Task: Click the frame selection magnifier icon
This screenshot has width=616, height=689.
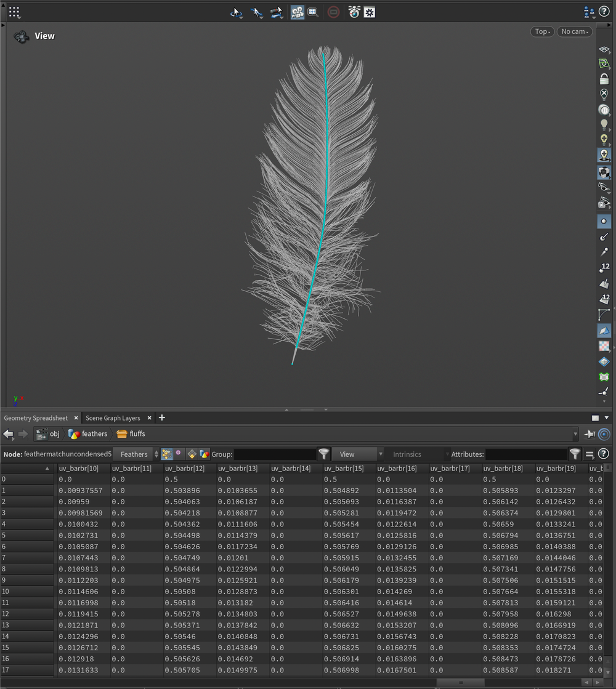Action: 313,12
